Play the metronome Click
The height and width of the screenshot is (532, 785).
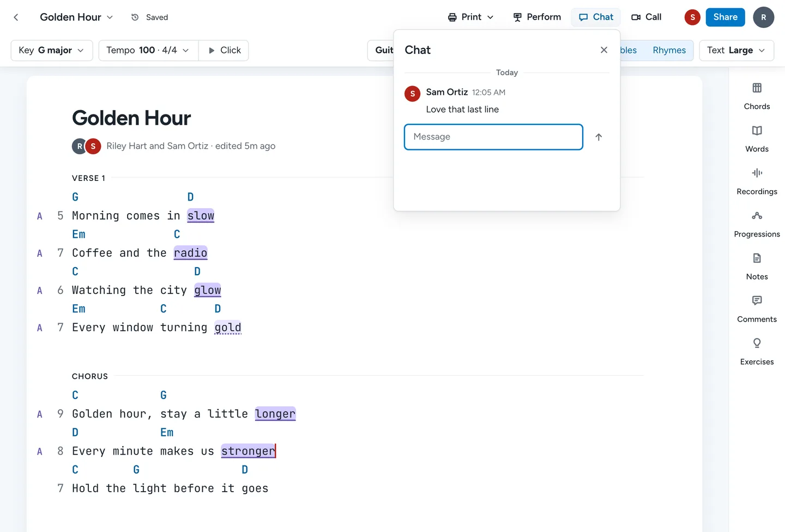(224, 50)
